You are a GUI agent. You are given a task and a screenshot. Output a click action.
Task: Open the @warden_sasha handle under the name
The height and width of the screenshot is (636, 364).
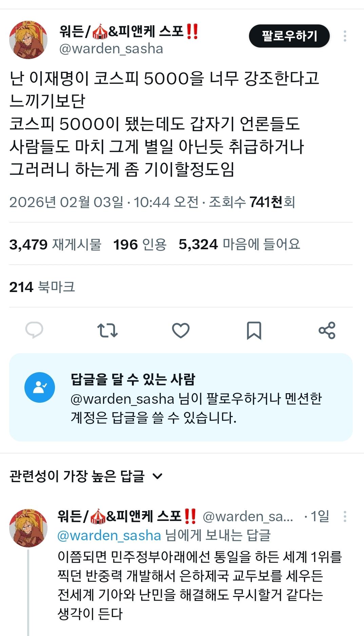tap(111, 49)
